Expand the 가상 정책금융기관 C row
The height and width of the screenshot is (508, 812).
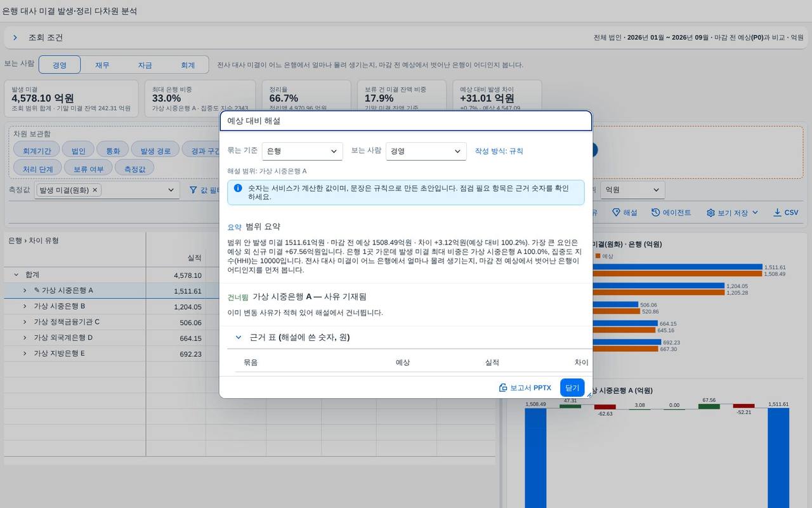(25, 322)
